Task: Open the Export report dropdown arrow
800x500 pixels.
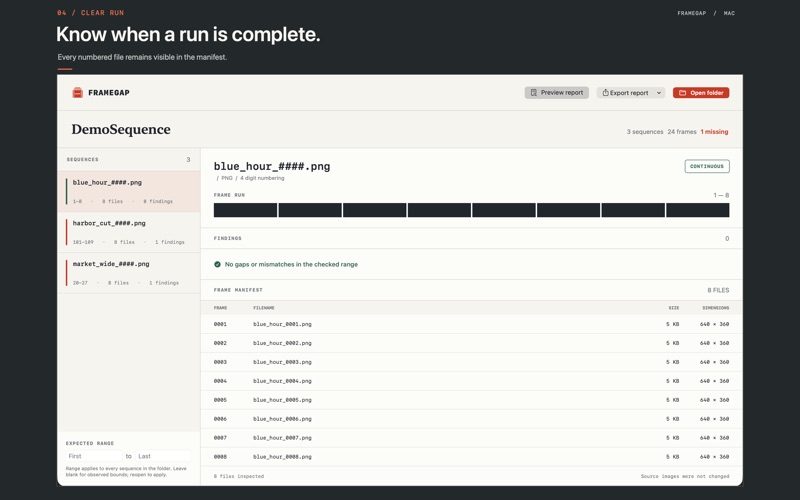Action: [x=659, y=93]
